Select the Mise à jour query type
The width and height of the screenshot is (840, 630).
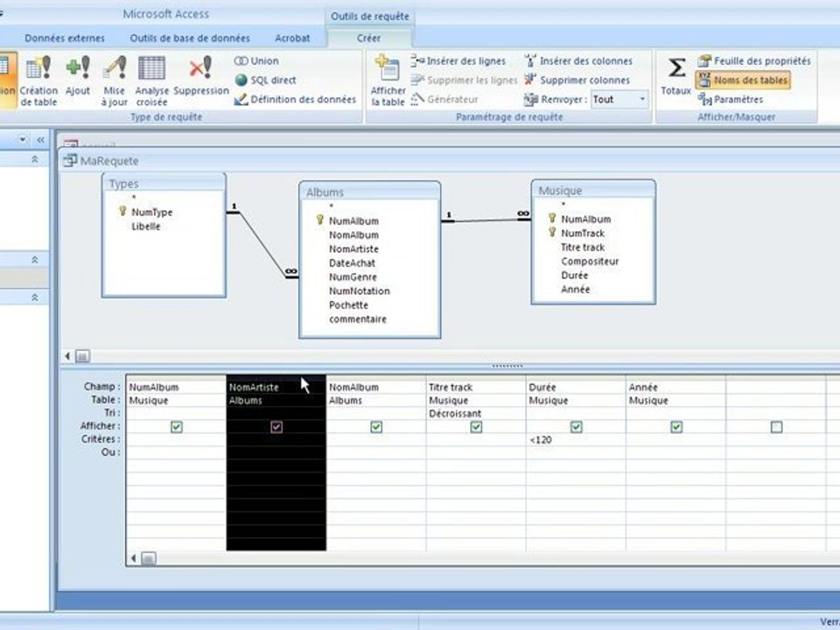114,80
